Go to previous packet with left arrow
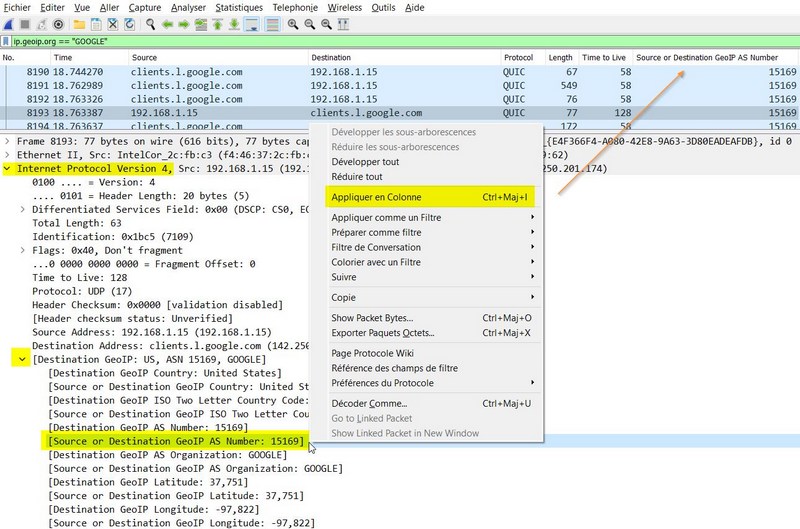The height and width of the screenshot is (529, 800). (x=167, y=23)
